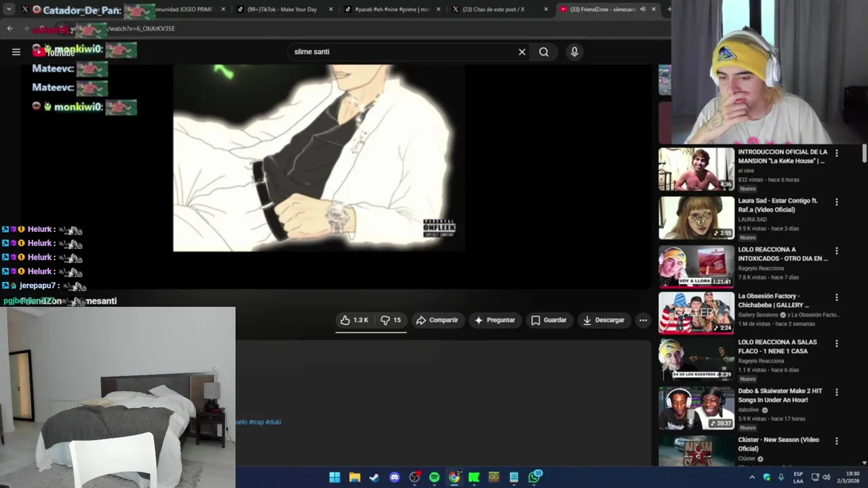Start voice search with microphone icon
868x488 pixels.
point(574,52)
